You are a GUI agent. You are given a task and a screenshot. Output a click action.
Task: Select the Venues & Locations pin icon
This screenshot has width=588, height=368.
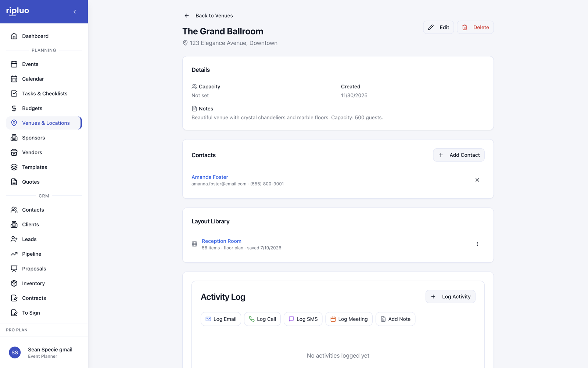[x=14, y=123]
